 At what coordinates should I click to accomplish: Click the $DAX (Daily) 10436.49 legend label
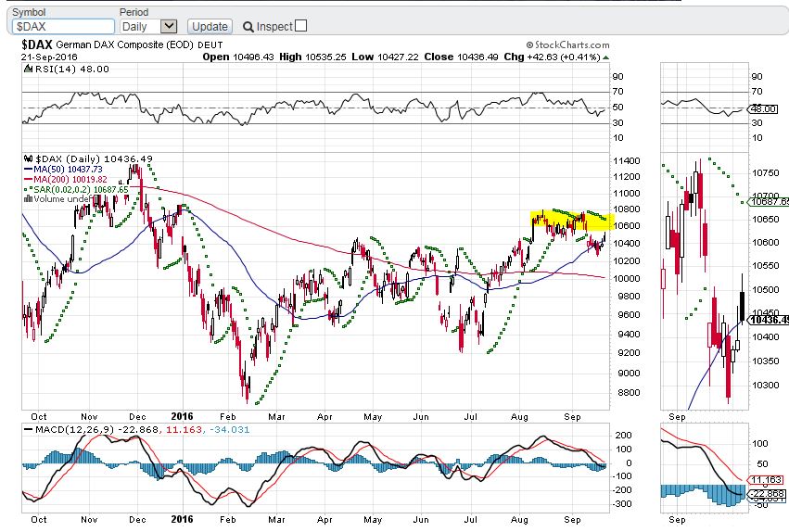(x=94, y=158)
